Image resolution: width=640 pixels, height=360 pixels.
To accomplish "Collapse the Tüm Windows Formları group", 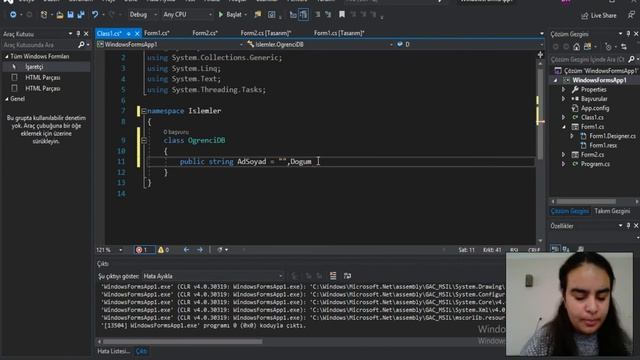I will [x=7, y=56].
